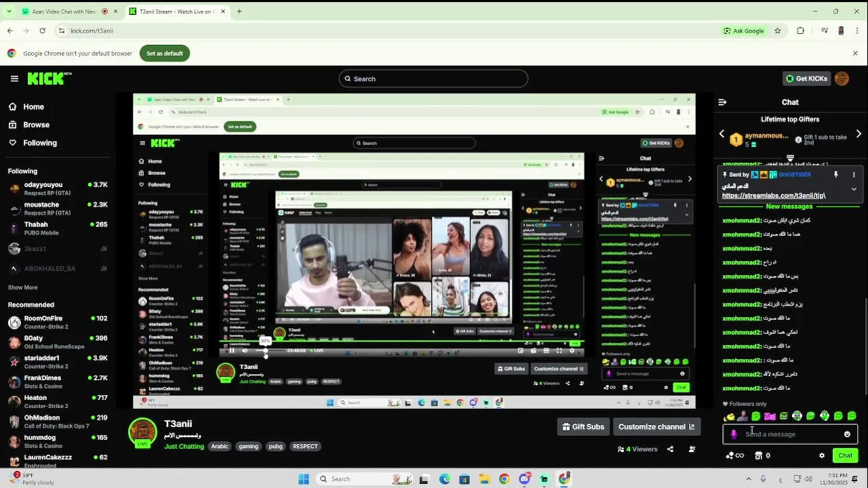This screenshot has height=488, width=868.
Task: Open the chat shop icon showing 0
Action: [x=763, y=455]
